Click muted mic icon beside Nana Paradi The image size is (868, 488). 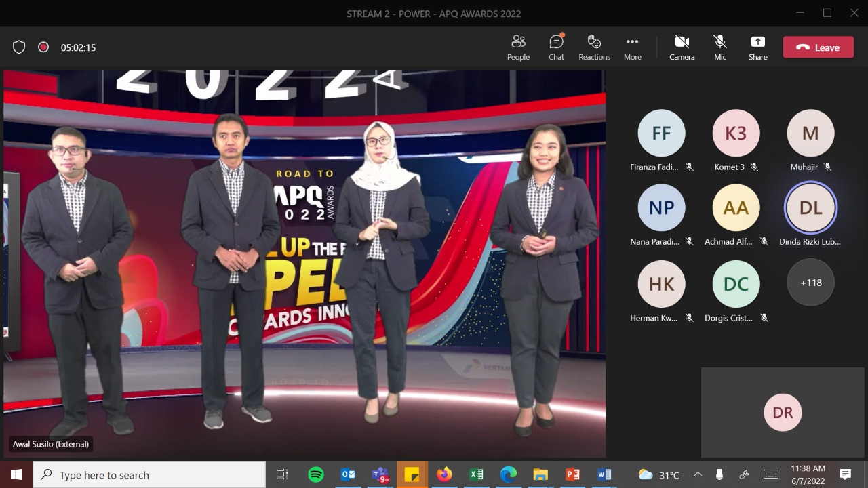(x=690, y=241)
